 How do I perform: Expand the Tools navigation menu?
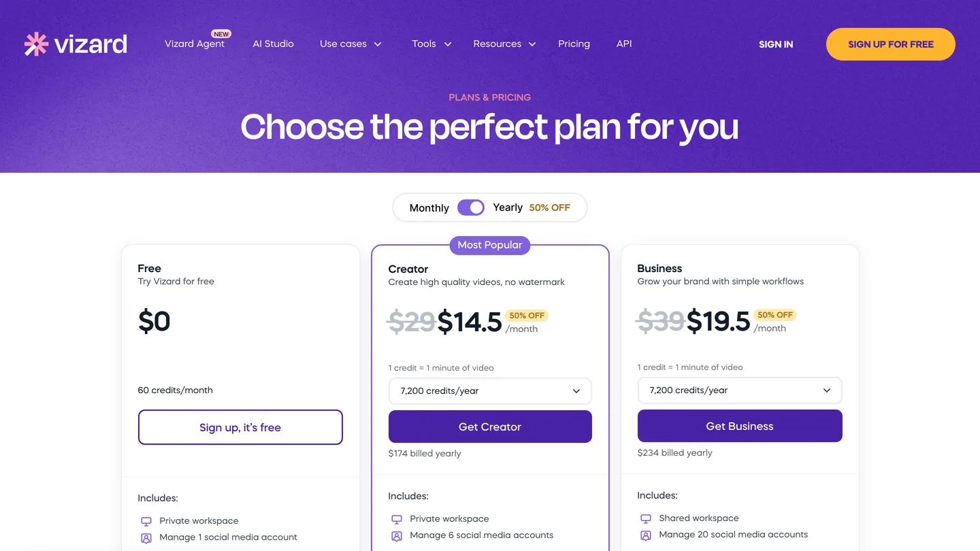coord(431,44)
